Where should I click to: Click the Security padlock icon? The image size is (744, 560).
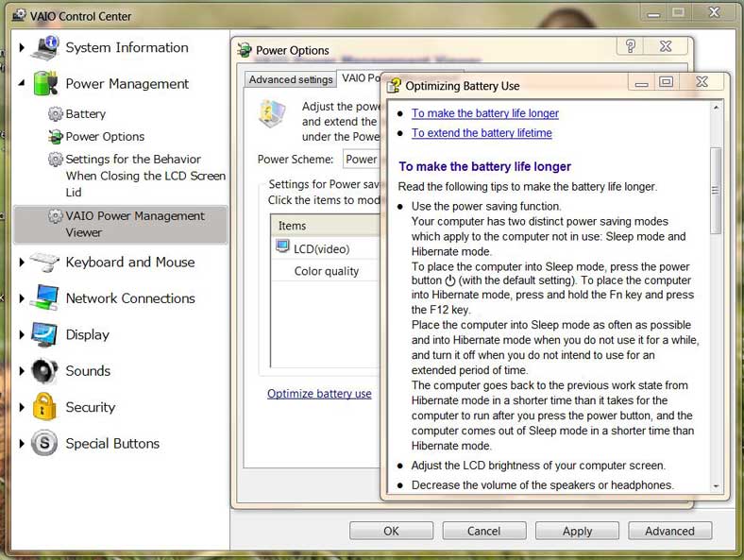44,407
